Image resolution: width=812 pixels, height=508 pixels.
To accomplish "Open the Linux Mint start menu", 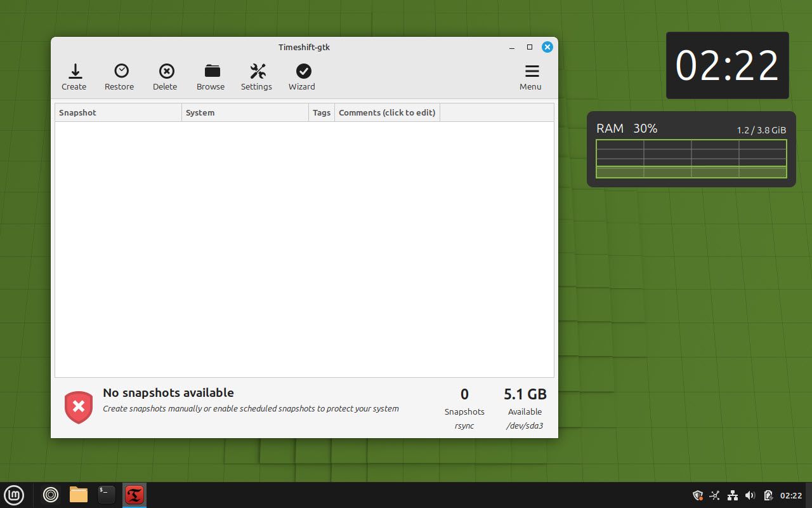I will coord(14,495).
